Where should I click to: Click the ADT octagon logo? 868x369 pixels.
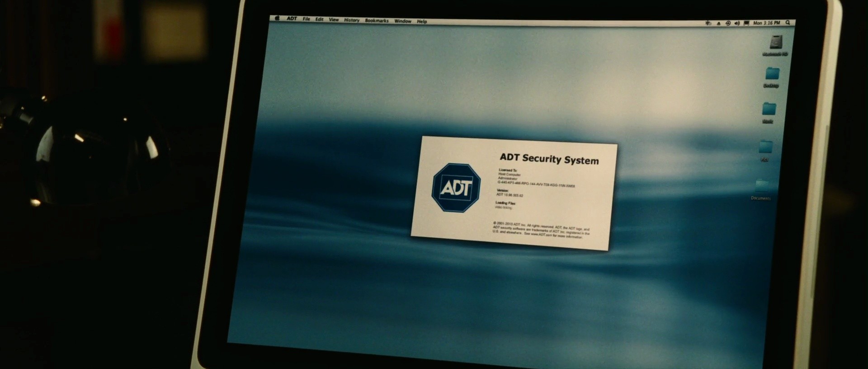coord(456,188)
